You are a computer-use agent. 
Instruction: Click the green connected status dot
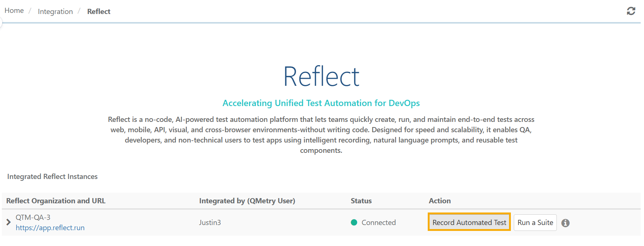[x=354, y=222]
